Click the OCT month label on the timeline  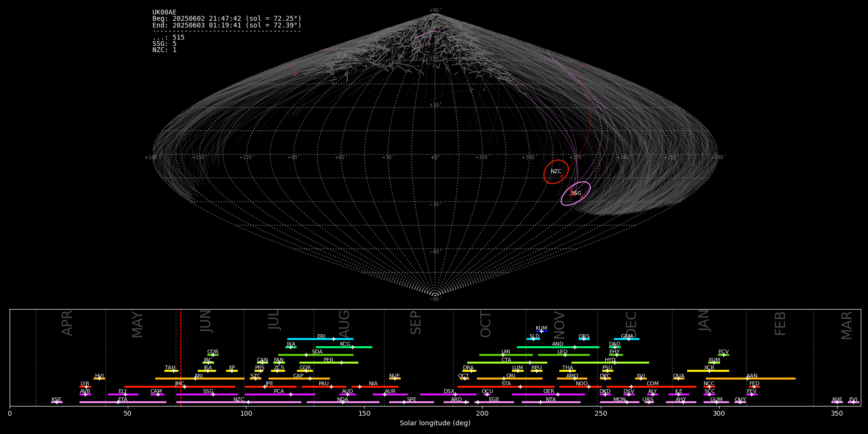point(486,324)
